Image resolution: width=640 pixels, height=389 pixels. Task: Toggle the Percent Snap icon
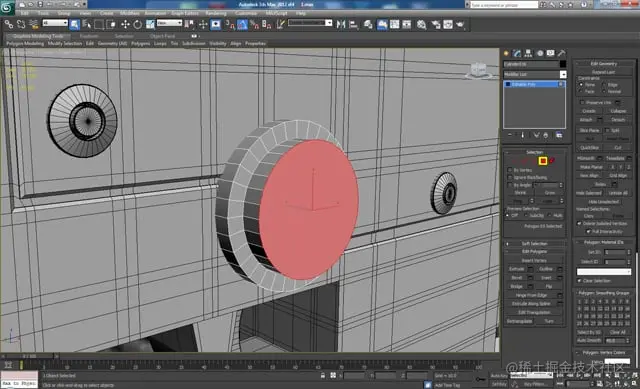tap(255, 24)
